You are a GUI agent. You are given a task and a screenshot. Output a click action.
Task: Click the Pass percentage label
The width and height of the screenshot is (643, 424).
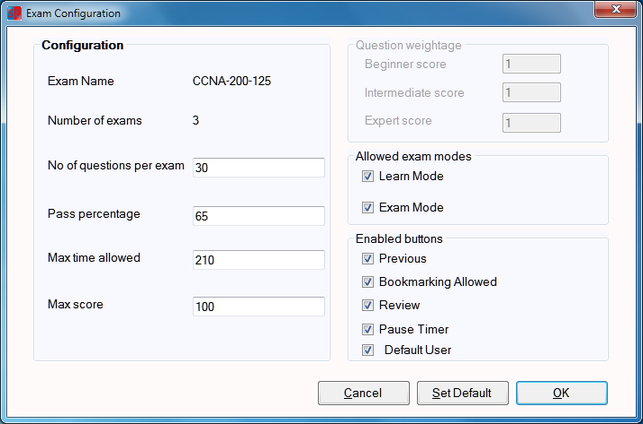[x=94, y=214]
